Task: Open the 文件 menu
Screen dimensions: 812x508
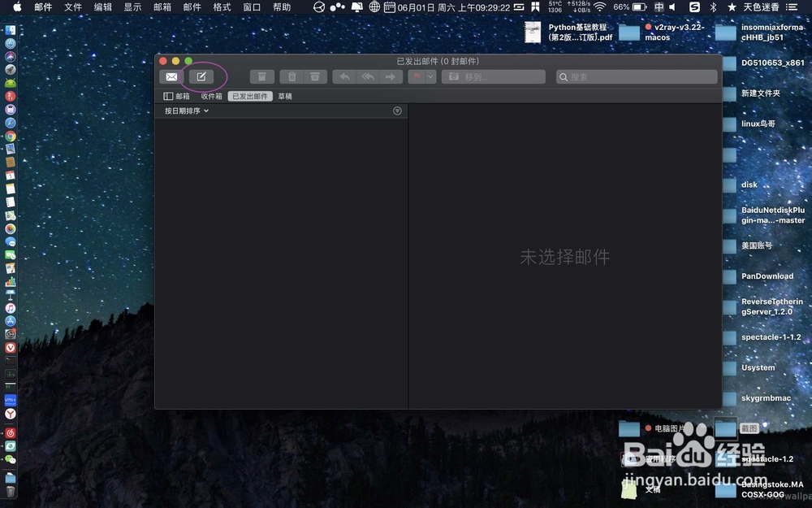Action: (x=73, y=7)
